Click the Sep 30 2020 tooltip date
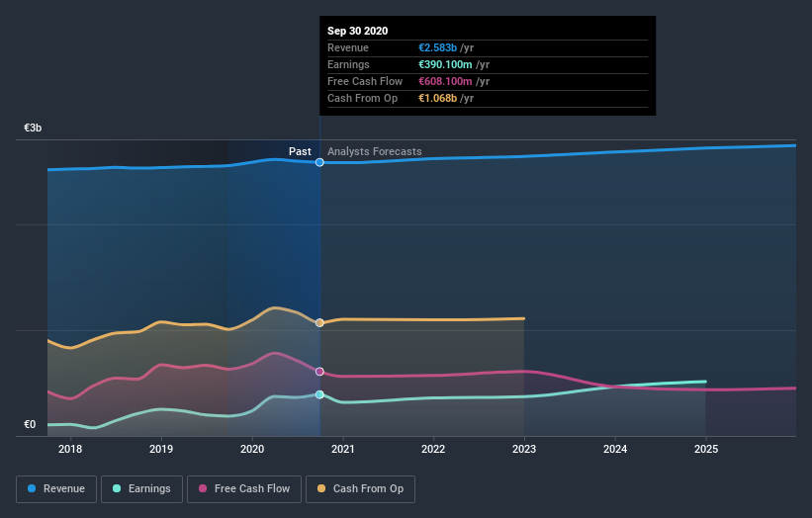This screenshot has height=518, width=812. pyautogui.click(x=357, y=31)
